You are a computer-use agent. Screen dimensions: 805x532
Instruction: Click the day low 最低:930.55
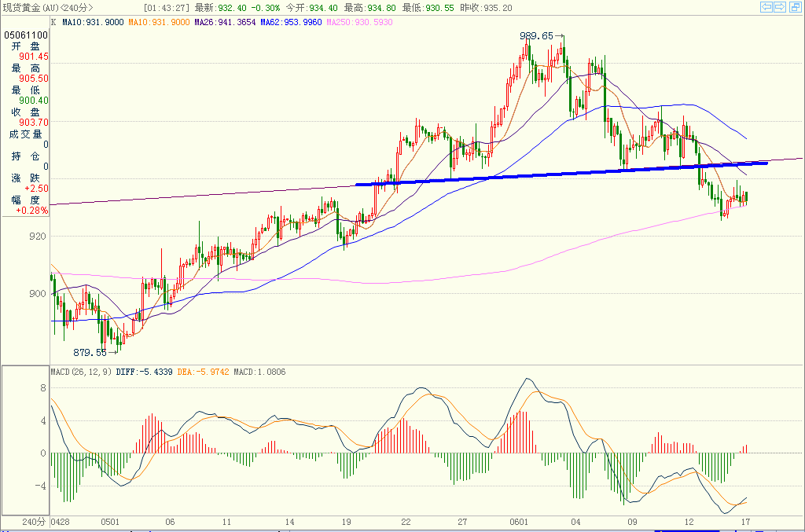coord(428,8)
